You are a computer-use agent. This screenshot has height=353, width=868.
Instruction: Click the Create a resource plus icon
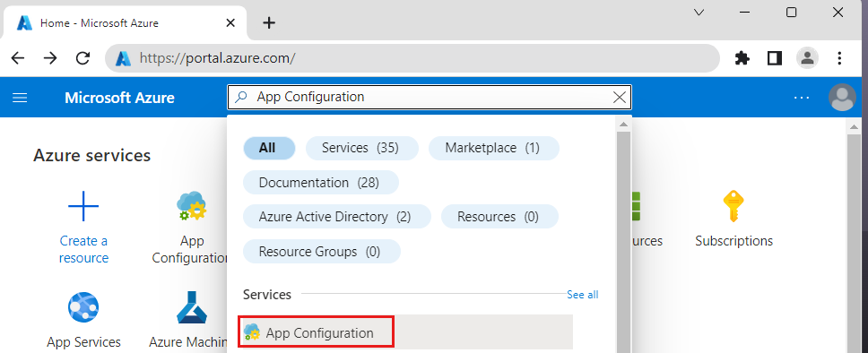[x=83, y=206]
